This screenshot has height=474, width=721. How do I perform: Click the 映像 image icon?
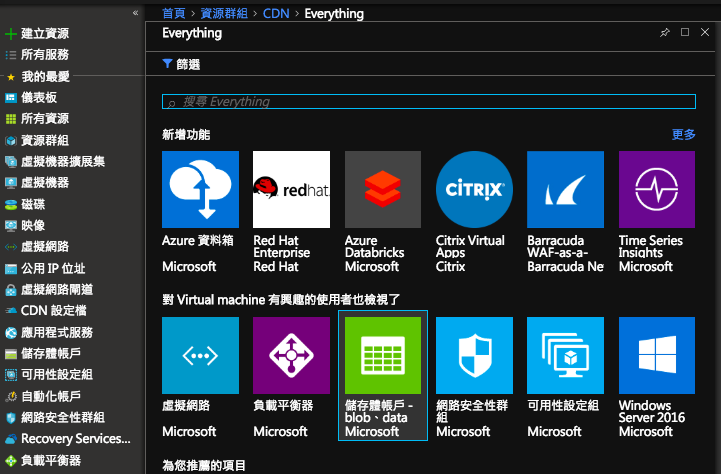pyautogui.click(x=11, y=225)
